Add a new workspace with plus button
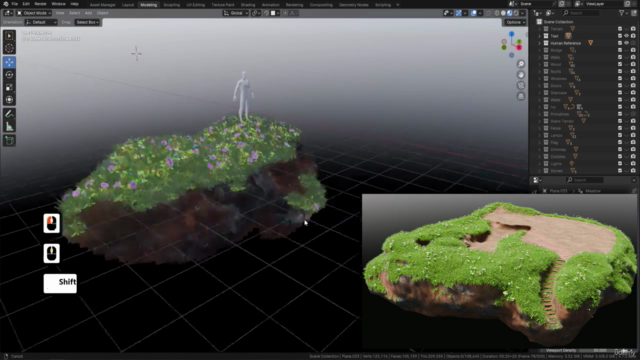The width and height of the screenshot is (640, 360). pos(398,5)
